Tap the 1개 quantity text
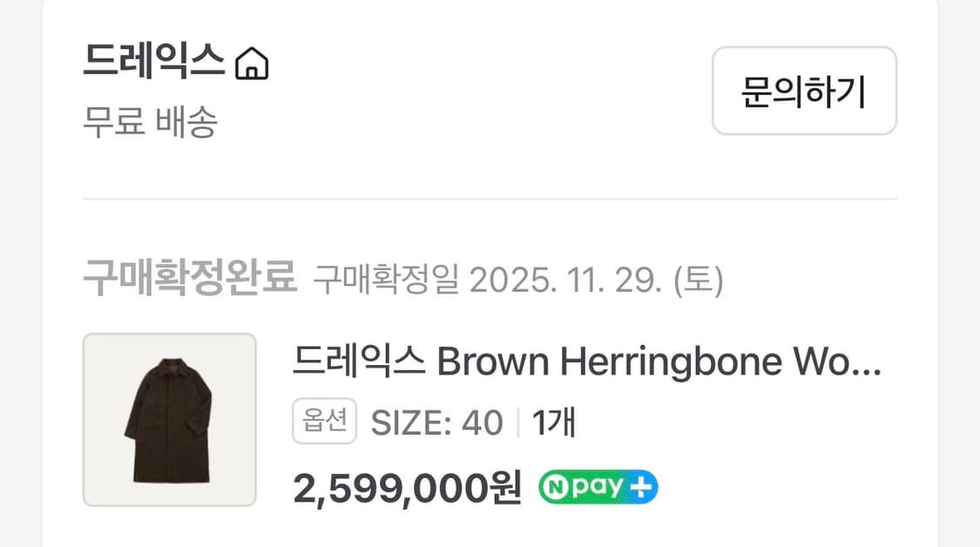Screen dimensions: 980x547 [x=554, y=424]
